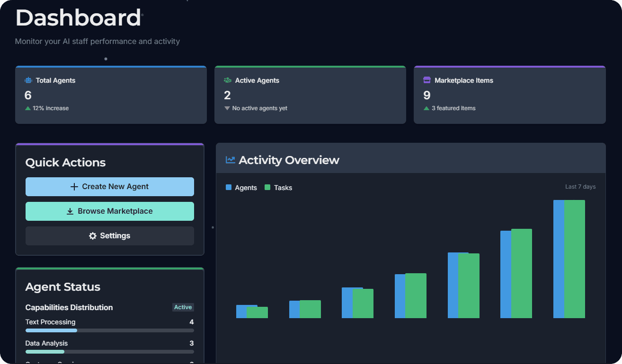Toggle the Agents series in the chart legend
The height and width of the screenshot is (364, 622).
241,187
